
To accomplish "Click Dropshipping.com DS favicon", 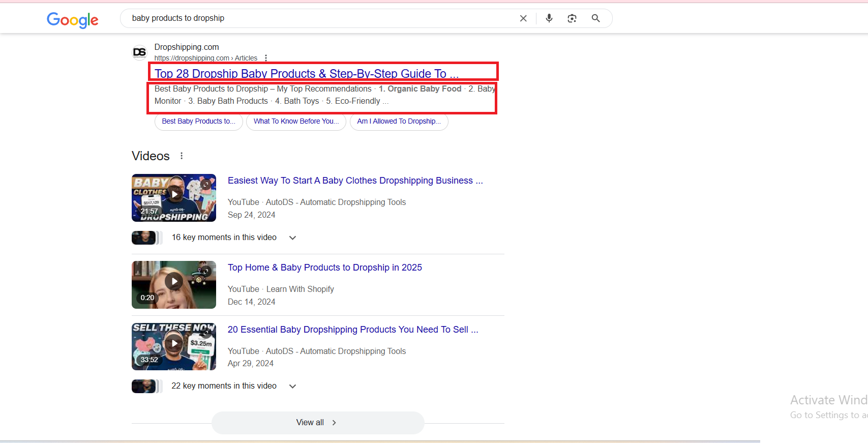I will (x=139, y=52).
